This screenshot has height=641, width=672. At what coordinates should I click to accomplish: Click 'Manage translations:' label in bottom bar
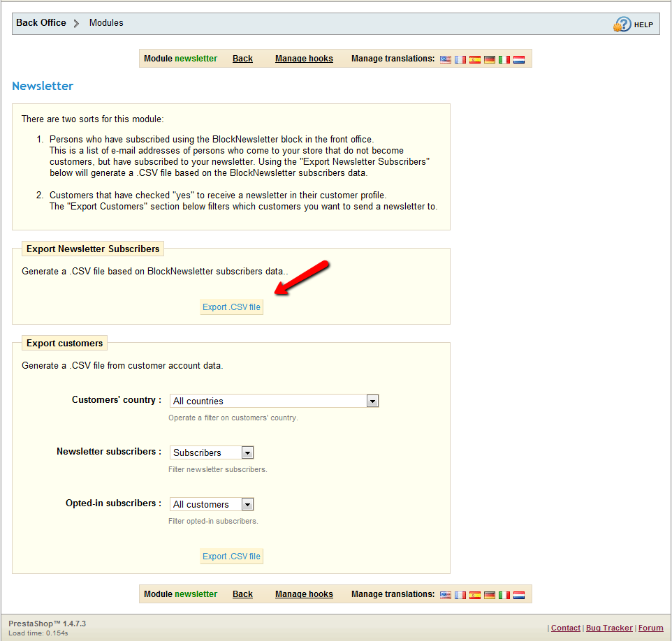click(x=393, y=594)
